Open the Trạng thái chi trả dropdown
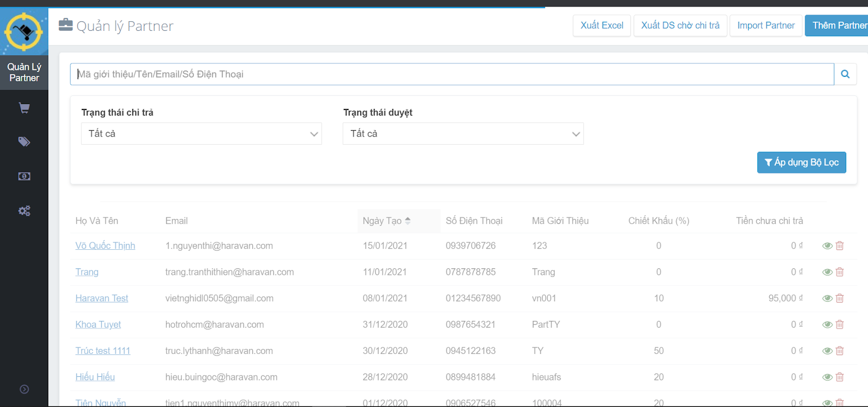Viewport: 868px width, 407px height. [x=201, y=134]
